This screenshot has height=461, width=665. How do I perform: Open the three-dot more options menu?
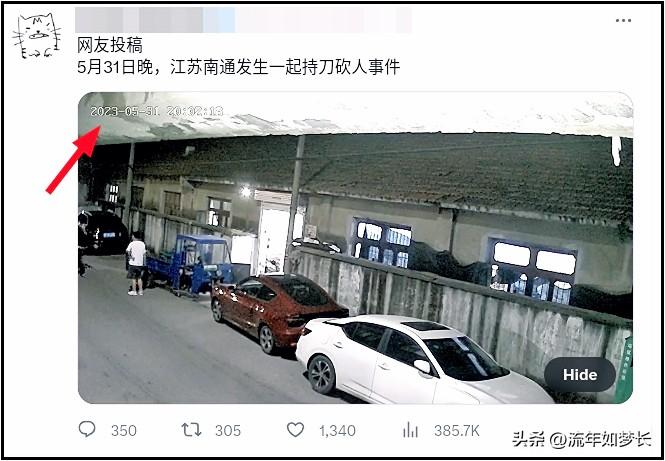click(623, 20)
